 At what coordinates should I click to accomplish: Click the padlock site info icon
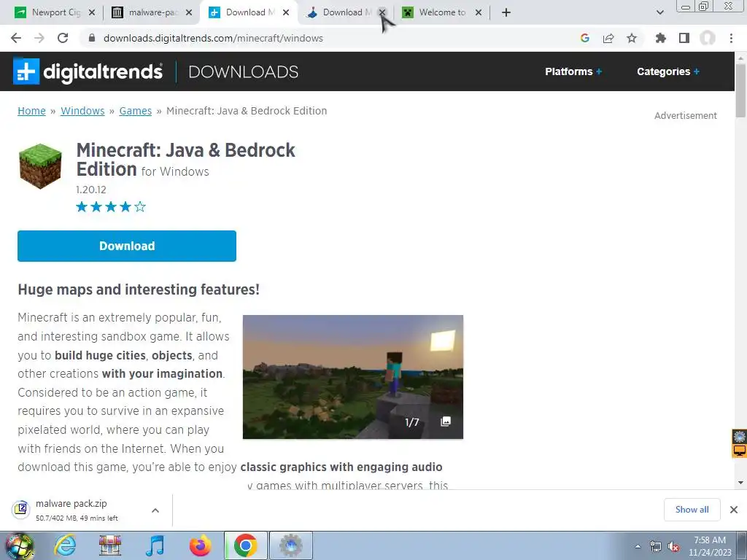pyautogui.click(x=92, y=38)
